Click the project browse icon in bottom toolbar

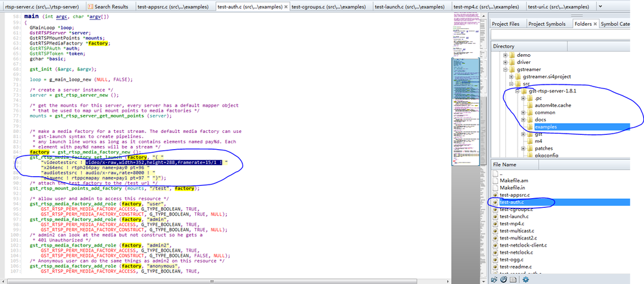504,279
